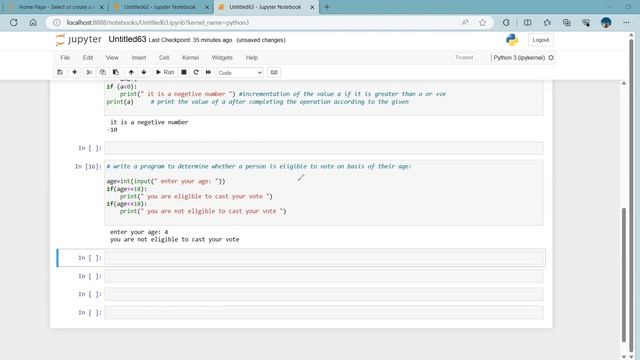
Task: Open the Widgets menu
Action: [222, 58]
